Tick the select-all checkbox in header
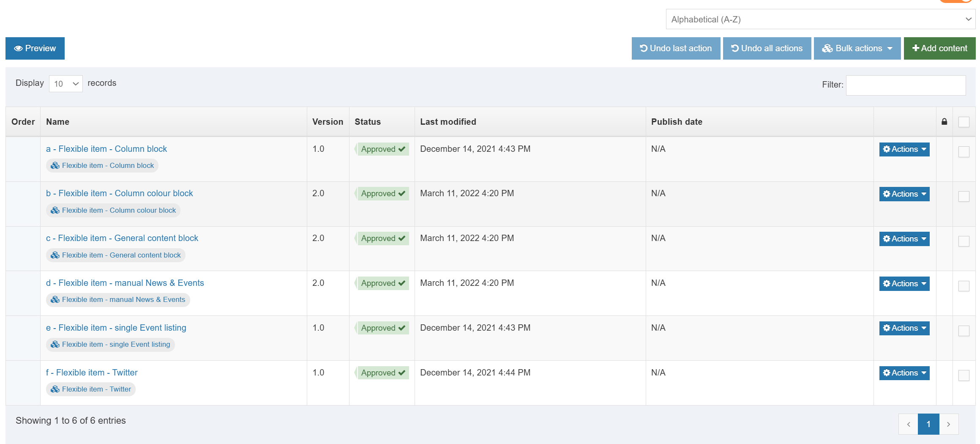980x444 pixels. [x=964, y=122]
